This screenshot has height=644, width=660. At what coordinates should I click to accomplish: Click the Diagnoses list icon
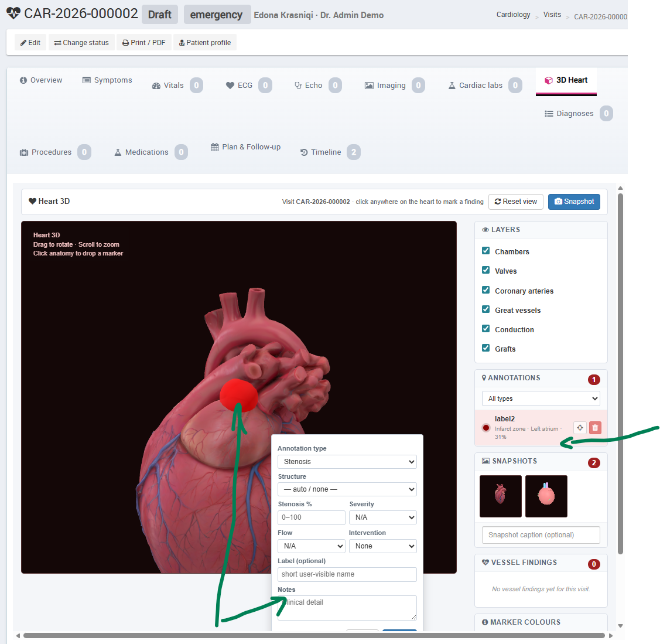point(549,114)
